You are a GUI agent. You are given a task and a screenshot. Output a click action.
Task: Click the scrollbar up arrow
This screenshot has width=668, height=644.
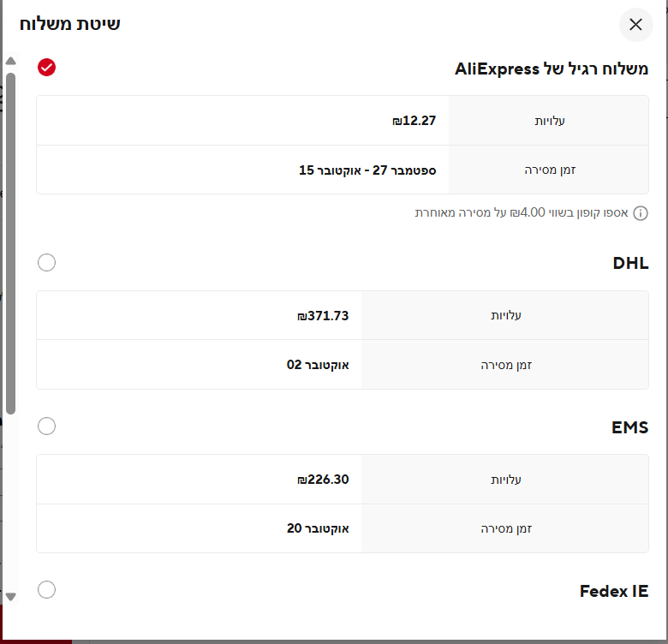tap(10, 62)
